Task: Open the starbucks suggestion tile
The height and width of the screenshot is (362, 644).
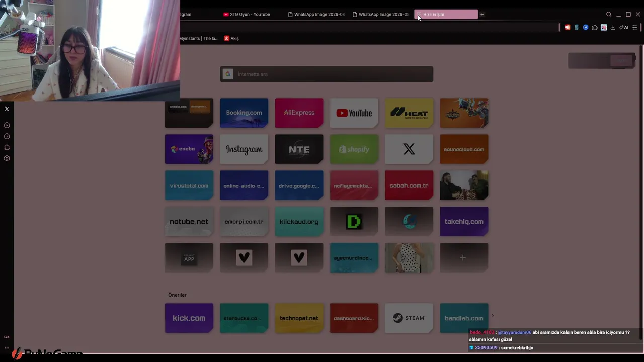Action: pos(244,318)
